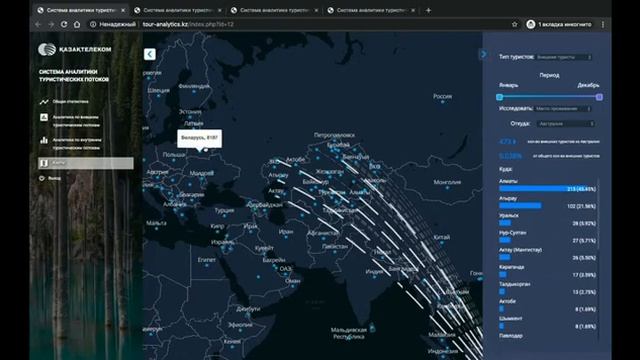640x360 pixels.
Task: Collapse the left sidebar with arrow button
Action: pos(149,54)
